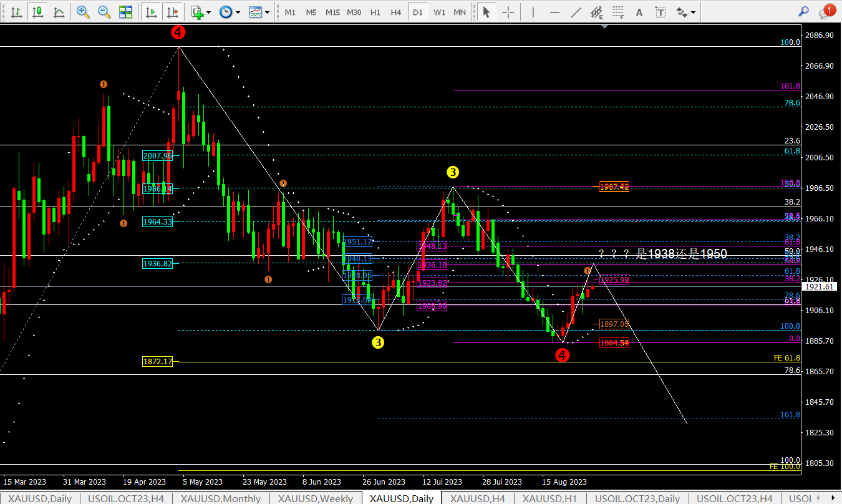Viewport: 842px width, 504px height.
Task: Click the 2007.96 price label
Action: (157, 156)
